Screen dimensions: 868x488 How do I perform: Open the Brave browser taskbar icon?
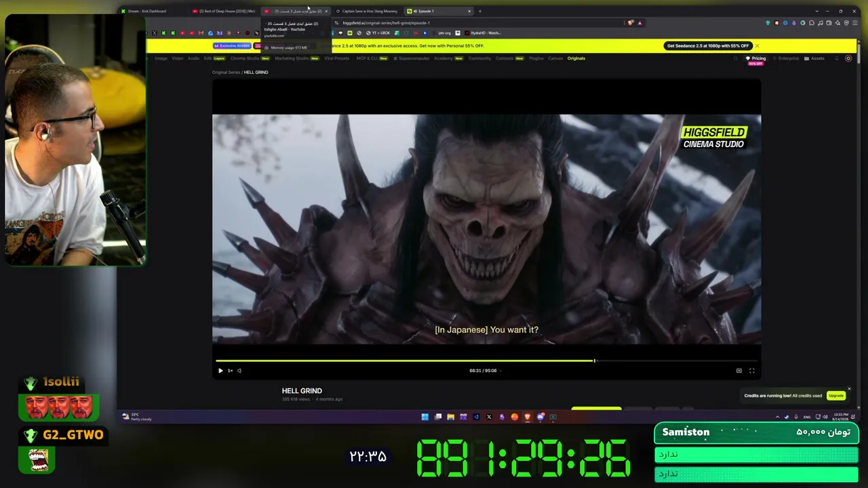click(x=528, y=417)
